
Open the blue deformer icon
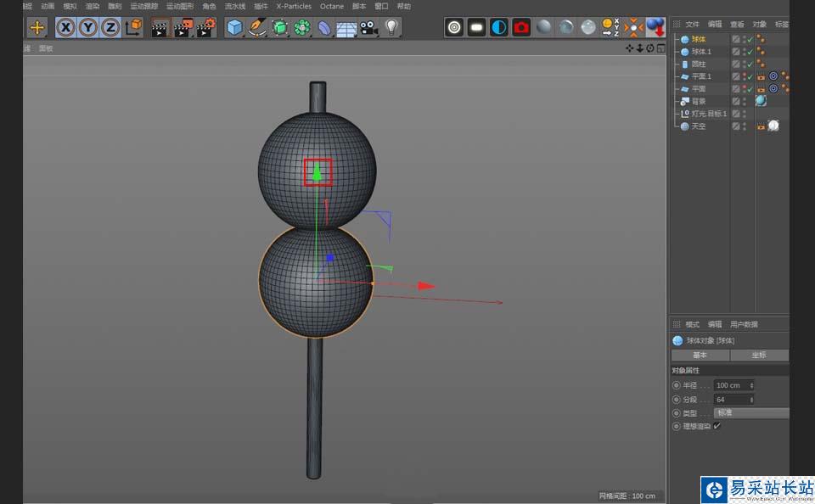pos(324,27)
